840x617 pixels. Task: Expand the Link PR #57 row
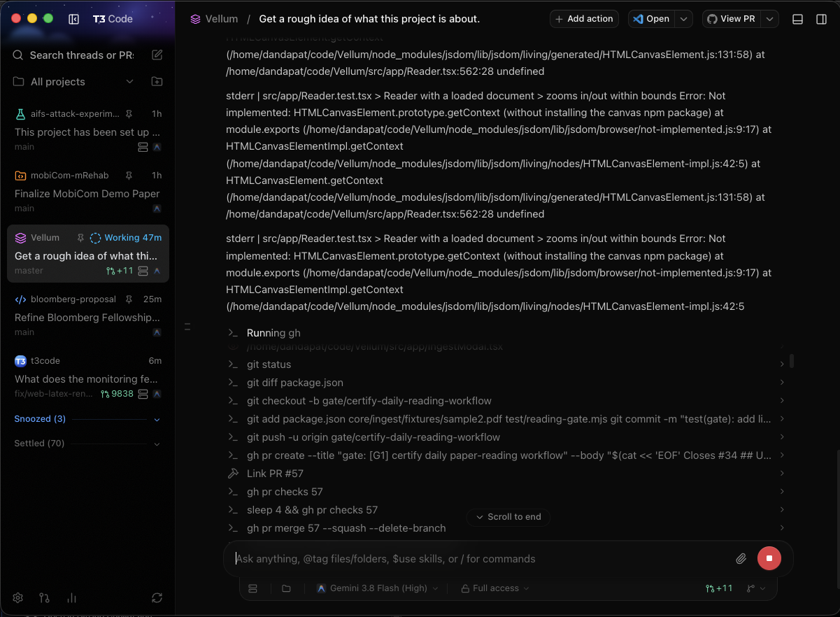pyautogui.click(x=506, y=474)
